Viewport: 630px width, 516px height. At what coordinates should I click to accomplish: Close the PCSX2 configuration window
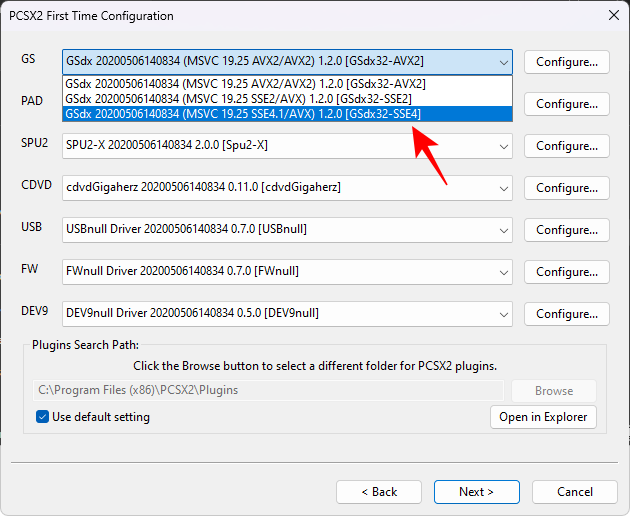[x=614, y=15]
